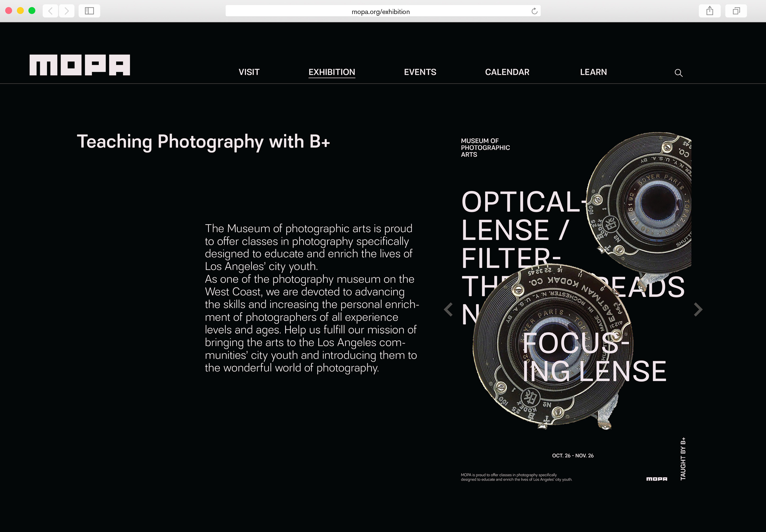Screen dimensions: 766x532
Task: Click the MOPA logo in the header
Action: (x=80, y=65)
